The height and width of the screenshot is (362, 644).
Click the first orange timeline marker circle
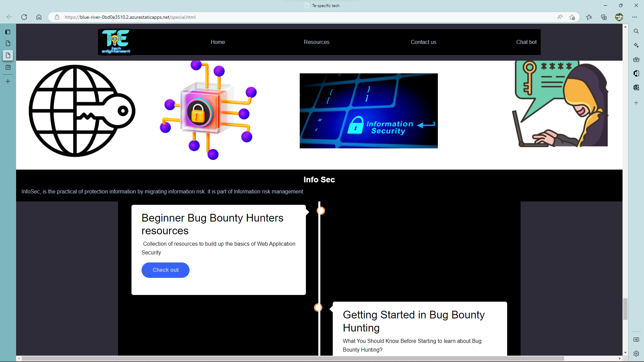click(x=321, y=211)
